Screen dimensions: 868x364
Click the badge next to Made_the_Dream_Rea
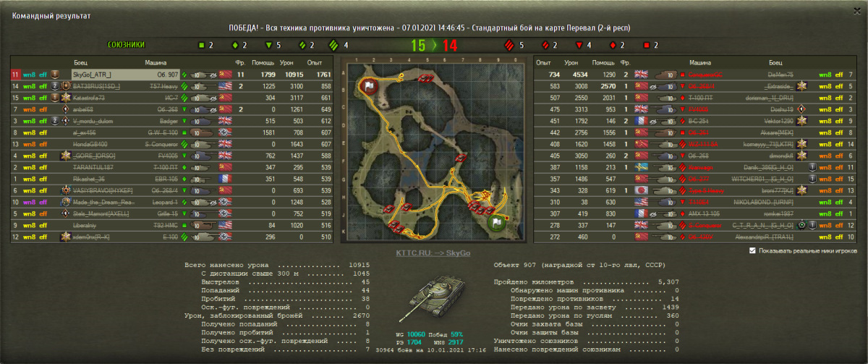tap(65, 202)
